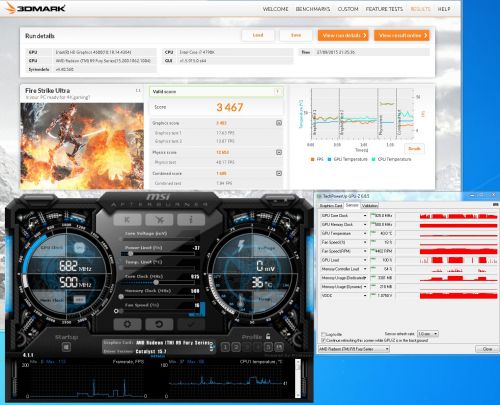The width and height of the screenshot is (500, 405).
Task: Click Afterburner airplane OC scanner icon
Action: point(159,220)
